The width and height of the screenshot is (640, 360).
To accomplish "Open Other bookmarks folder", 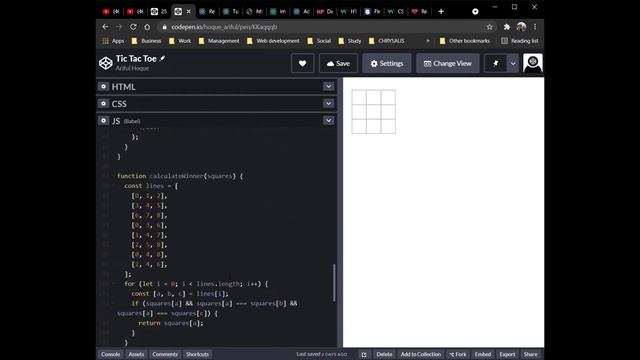I will click(464, 41).
